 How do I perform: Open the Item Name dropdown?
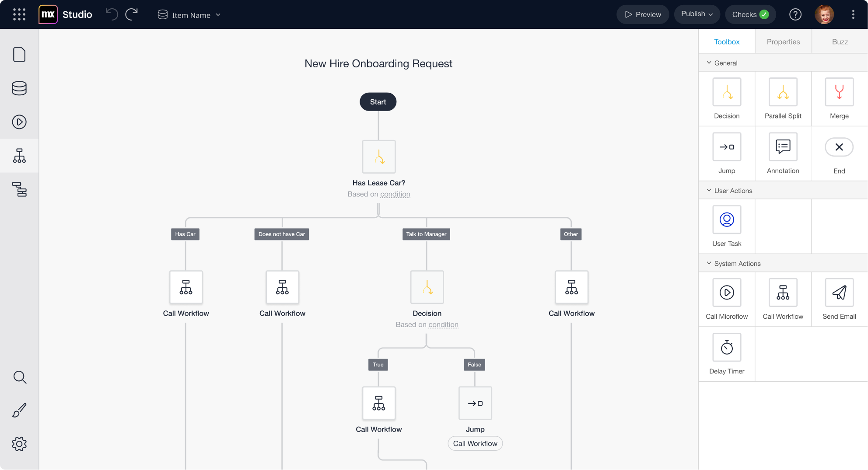[189, 15]
